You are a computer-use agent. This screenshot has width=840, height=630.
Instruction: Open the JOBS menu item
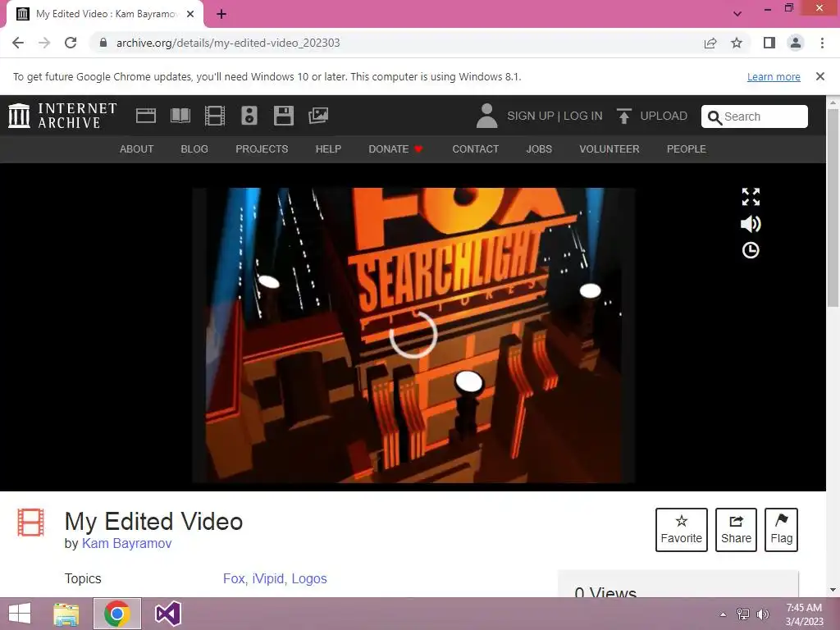click(539, 149)
